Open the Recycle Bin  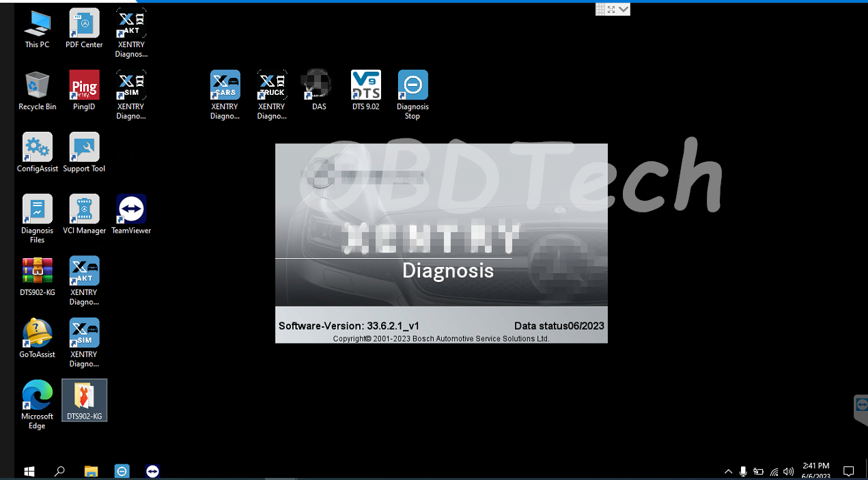point(37,91)
